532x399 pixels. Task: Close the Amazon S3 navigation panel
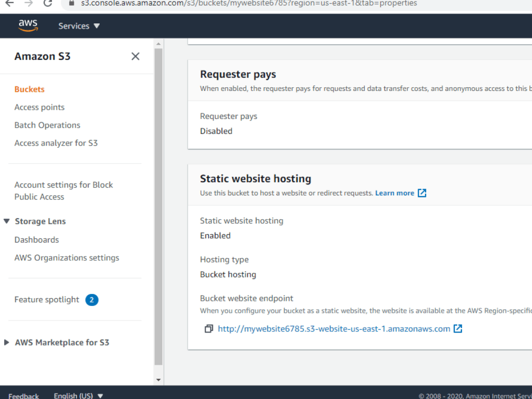click(135, 56)
